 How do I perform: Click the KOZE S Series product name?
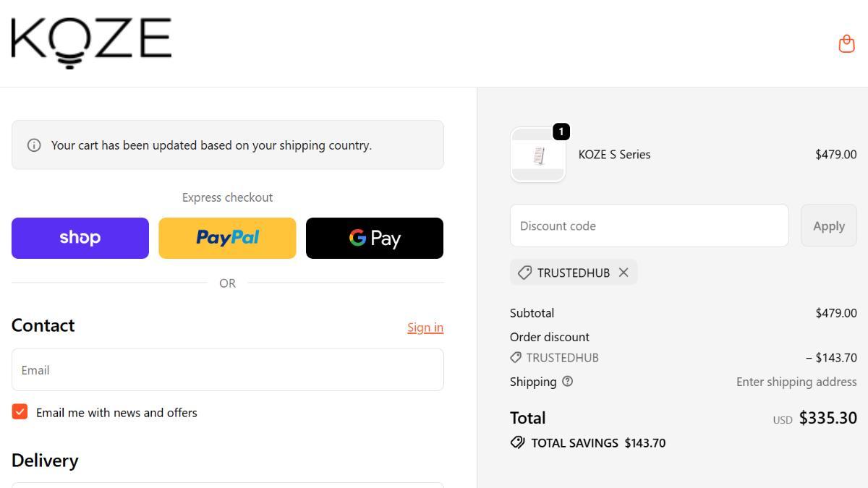click(x=614, y=155)
